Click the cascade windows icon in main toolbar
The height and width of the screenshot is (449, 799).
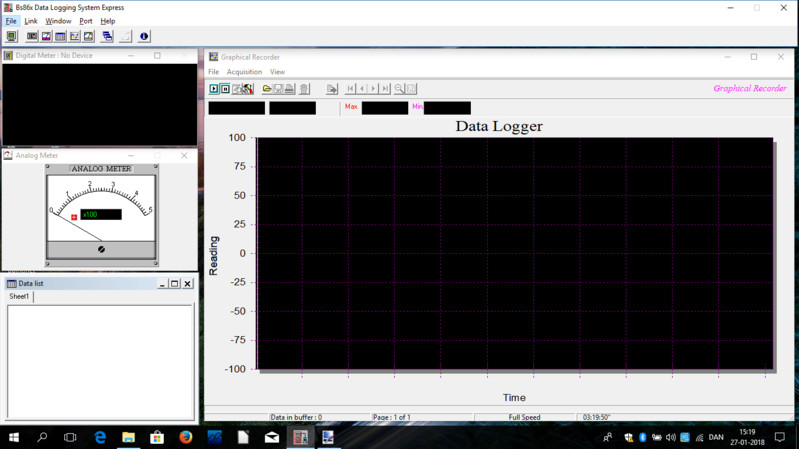pos(107,36)
